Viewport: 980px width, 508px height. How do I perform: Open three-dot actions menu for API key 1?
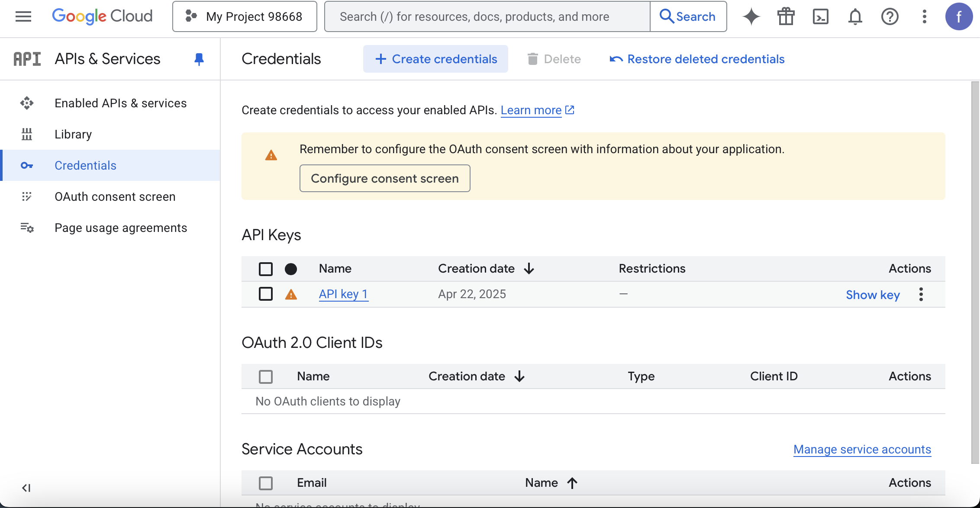(x=921, y=294)
